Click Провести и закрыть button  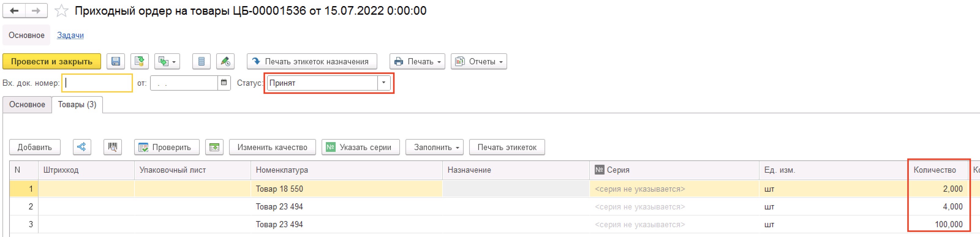(52, 61)
